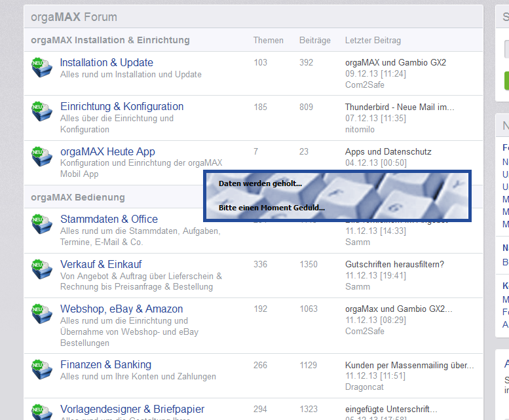Open latest post orgaMAX und Gambio GX2
This screenshot has height=420, width=509.
396,62
